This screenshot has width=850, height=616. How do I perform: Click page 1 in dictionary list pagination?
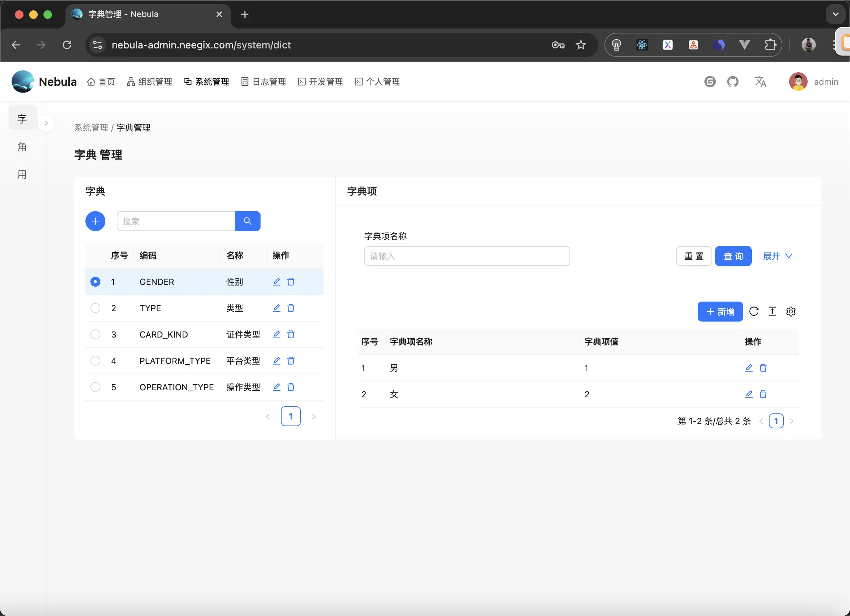(290, 416)
